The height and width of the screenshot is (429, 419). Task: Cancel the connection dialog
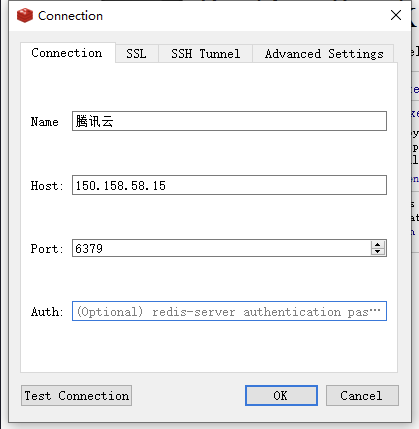coord(362,396)
